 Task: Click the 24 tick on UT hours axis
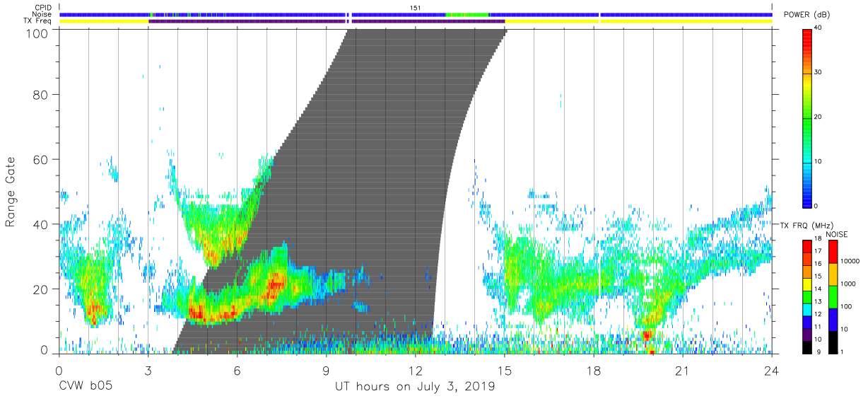click(772, 371)
